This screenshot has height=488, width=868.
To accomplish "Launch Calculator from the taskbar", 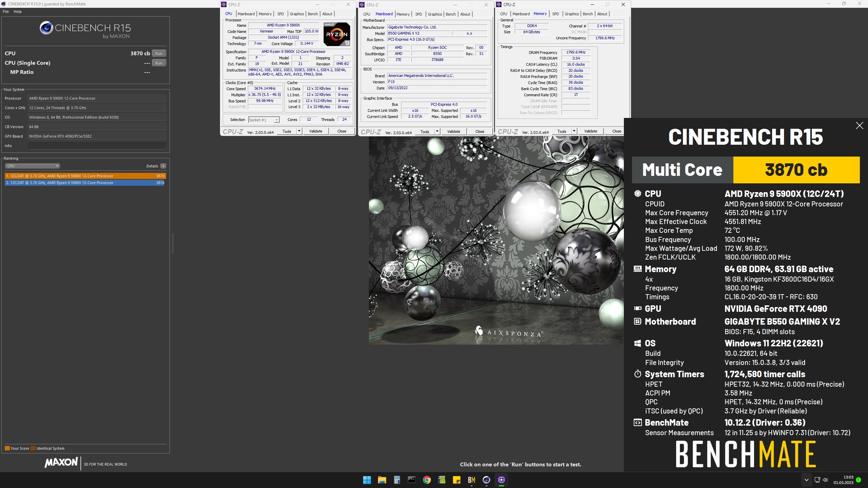I will [397, 480].
